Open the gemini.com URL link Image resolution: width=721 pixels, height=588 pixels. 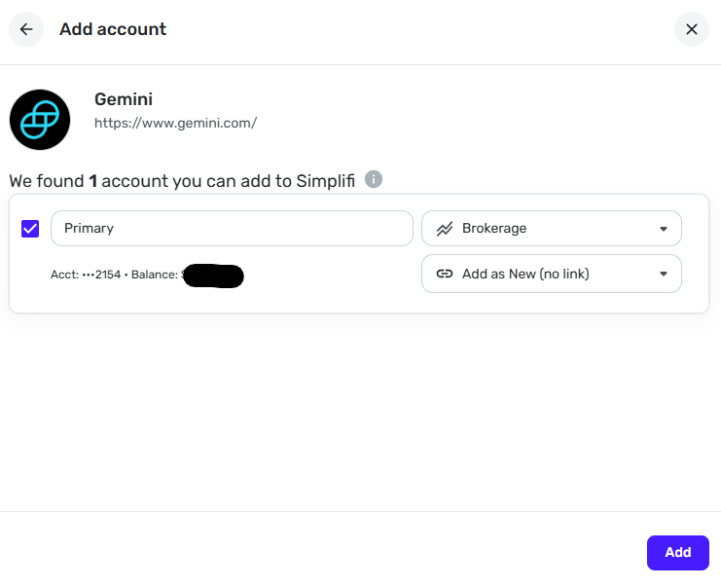(175, 124)
